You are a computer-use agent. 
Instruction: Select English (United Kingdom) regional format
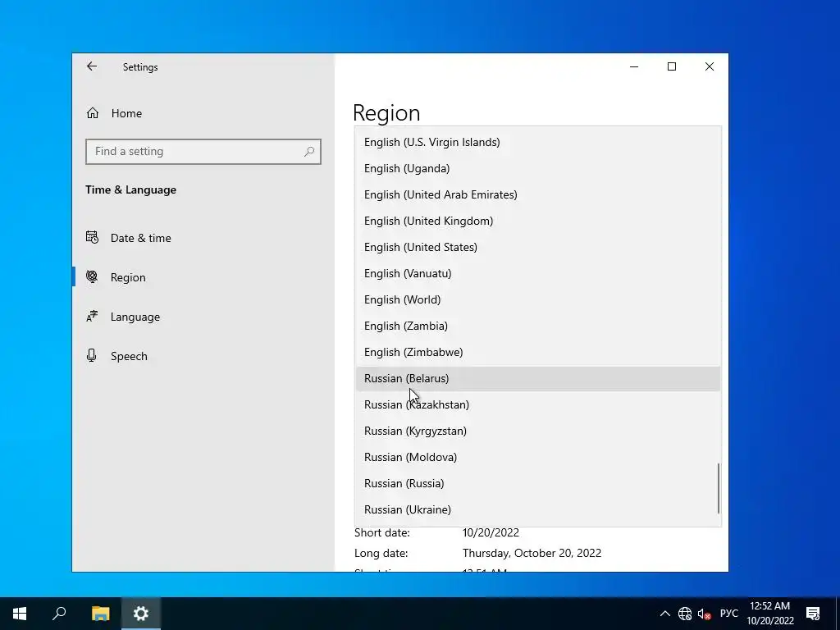tap(538, 221)
